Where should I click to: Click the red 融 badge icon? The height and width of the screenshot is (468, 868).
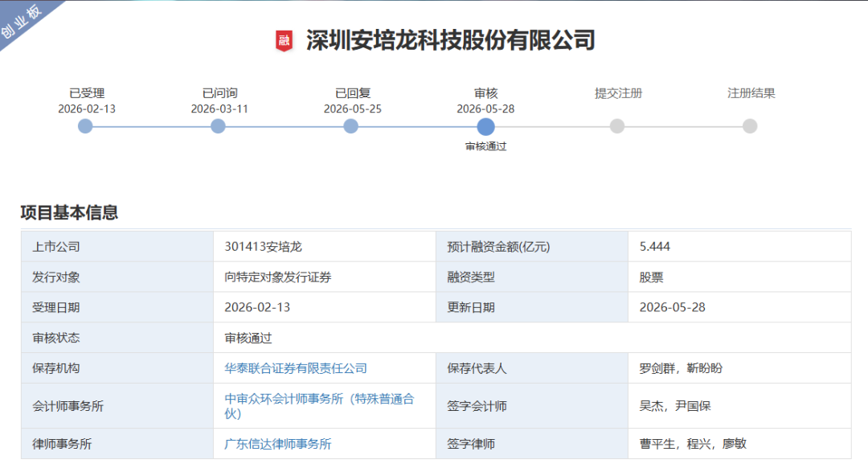click(284, 41)
